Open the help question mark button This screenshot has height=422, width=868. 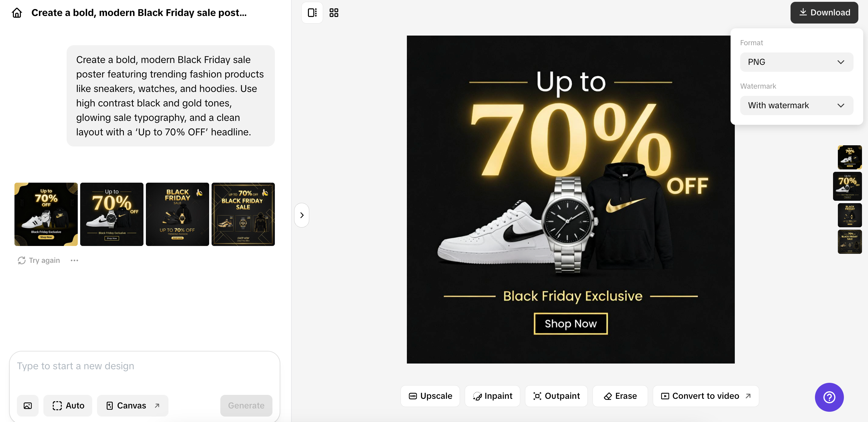829,397
